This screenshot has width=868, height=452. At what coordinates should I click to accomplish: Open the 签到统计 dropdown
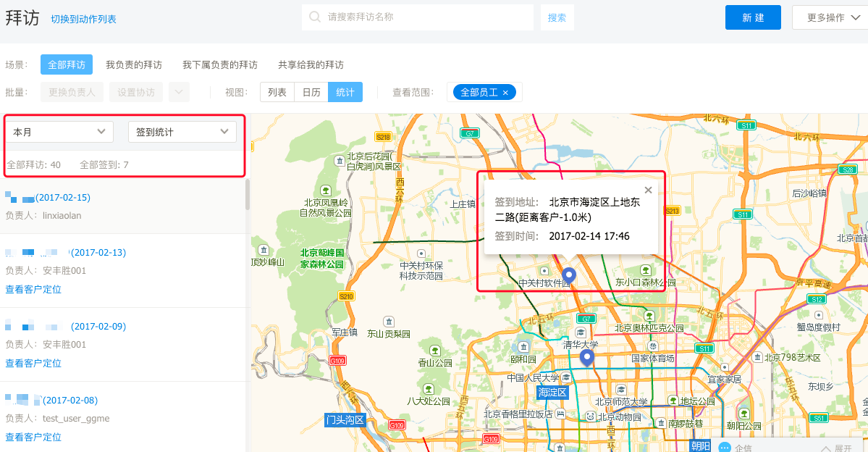pyautogui.click(x=182, y=132)
